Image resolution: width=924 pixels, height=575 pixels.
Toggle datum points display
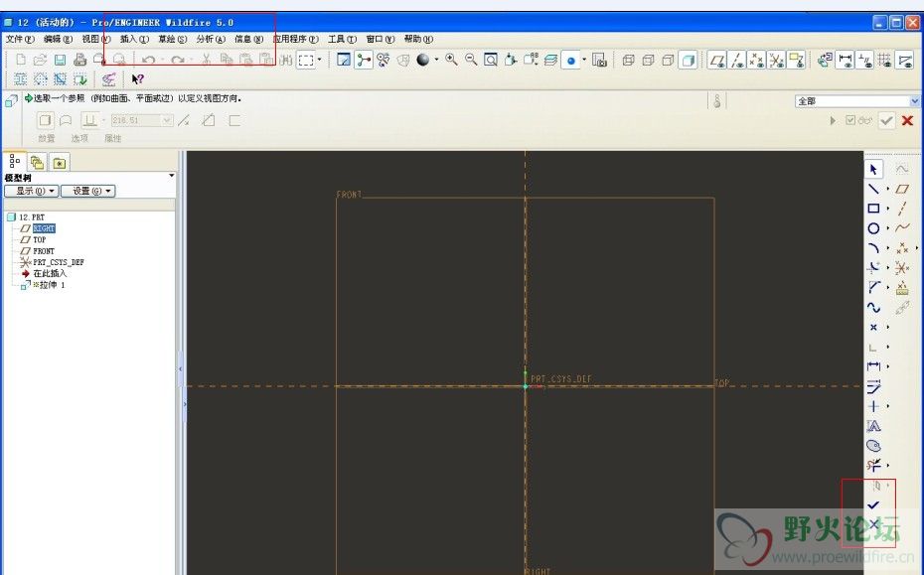[x=757, y=60]
